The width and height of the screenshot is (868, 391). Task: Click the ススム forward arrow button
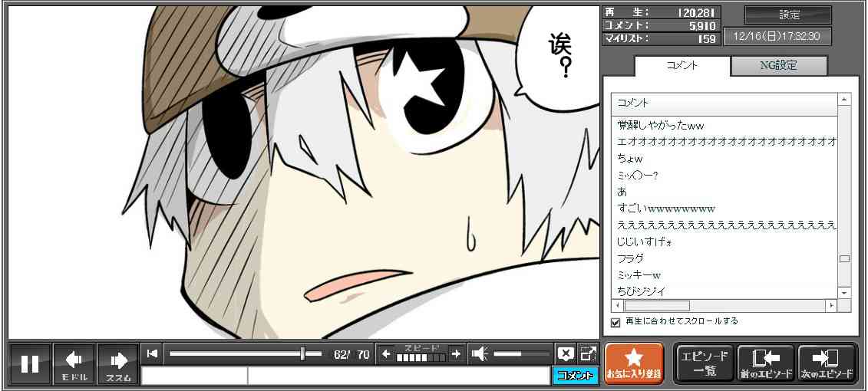point(118,363)
